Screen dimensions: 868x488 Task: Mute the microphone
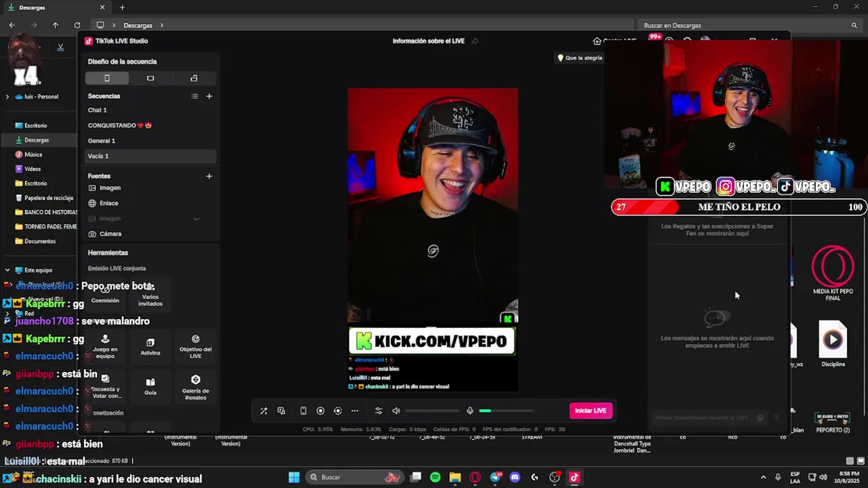[470, 411]
